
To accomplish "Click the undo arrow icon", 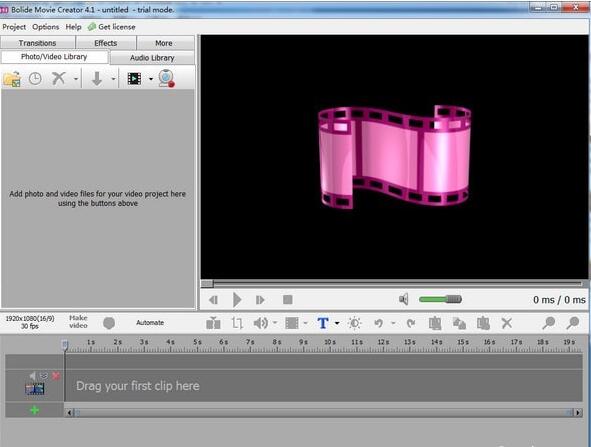I will click(378, 323).
